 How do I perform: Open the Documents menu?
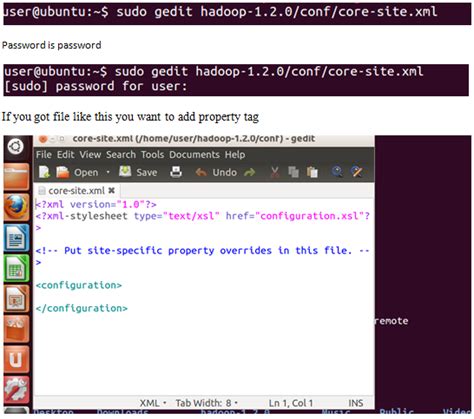(x=194, y=155)
